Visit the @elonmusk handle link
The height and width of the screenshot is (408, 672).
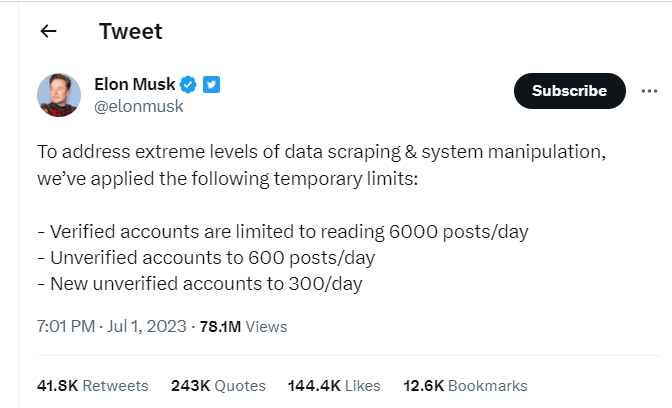[x=138, y=106]
